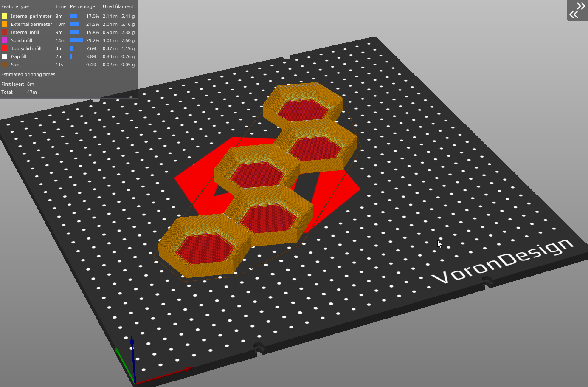Click the "29.2%" Solid infill value
Screen dimensions: 588x387
(93, 40)
